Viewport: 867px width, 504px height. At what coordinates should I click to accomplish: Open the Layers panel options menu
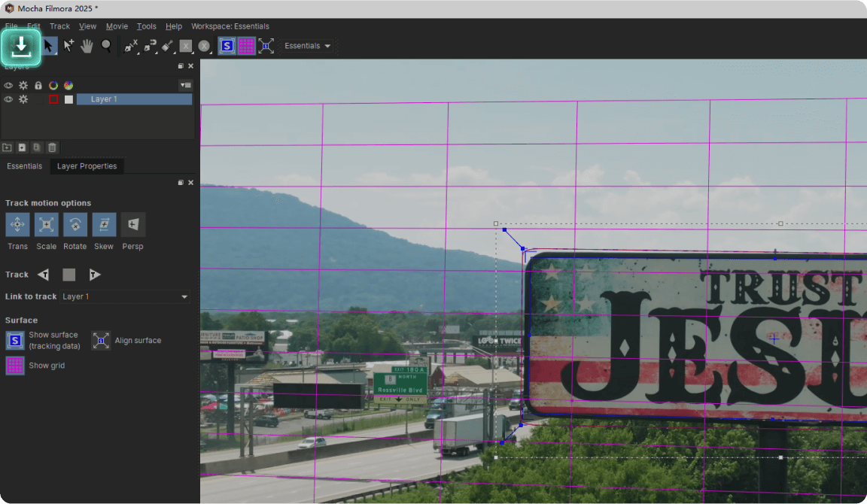pos(186,85)
